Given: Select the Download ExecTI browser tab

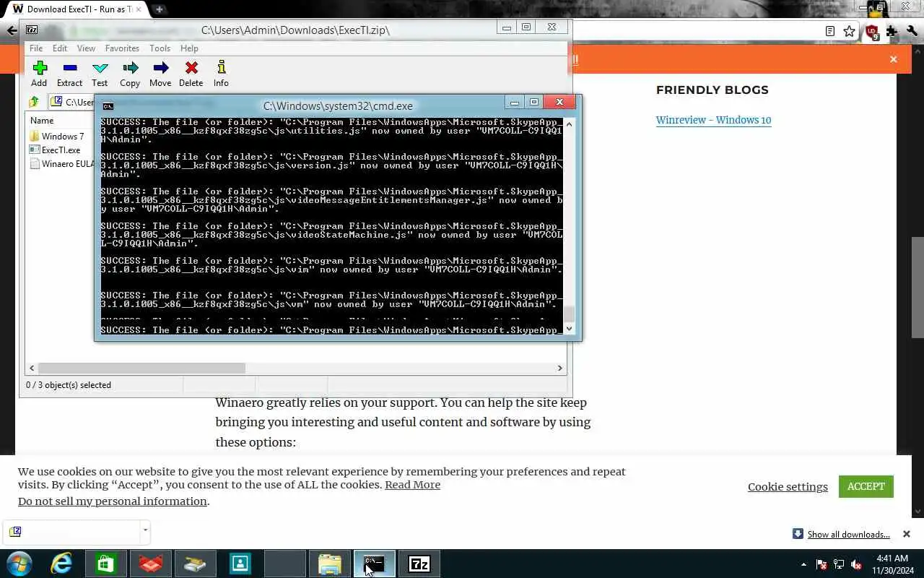Looking at the screenshot, I should (76, 9).
